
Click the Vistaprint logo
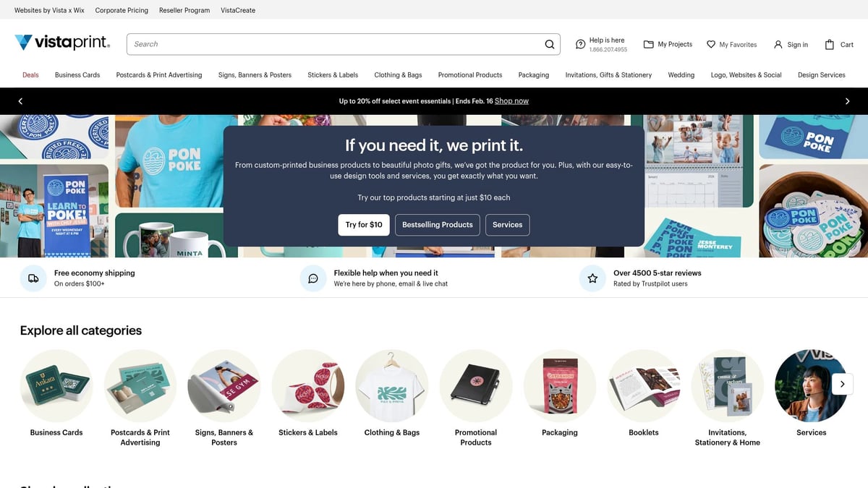(62, 43)
